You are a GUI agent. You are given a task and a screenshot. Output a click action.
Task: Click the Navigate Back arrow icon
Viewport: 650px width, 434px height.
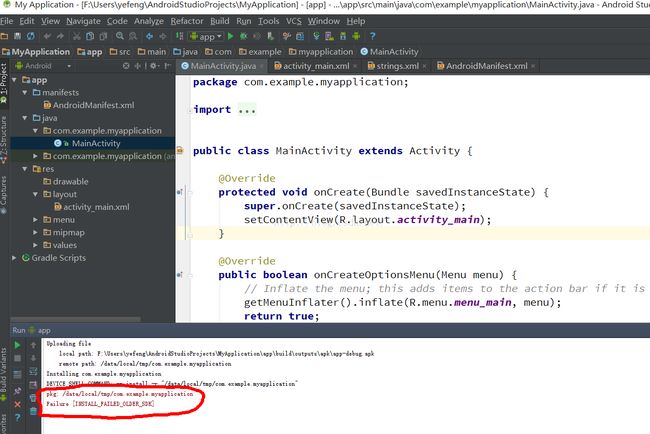[x=150, y=36]
